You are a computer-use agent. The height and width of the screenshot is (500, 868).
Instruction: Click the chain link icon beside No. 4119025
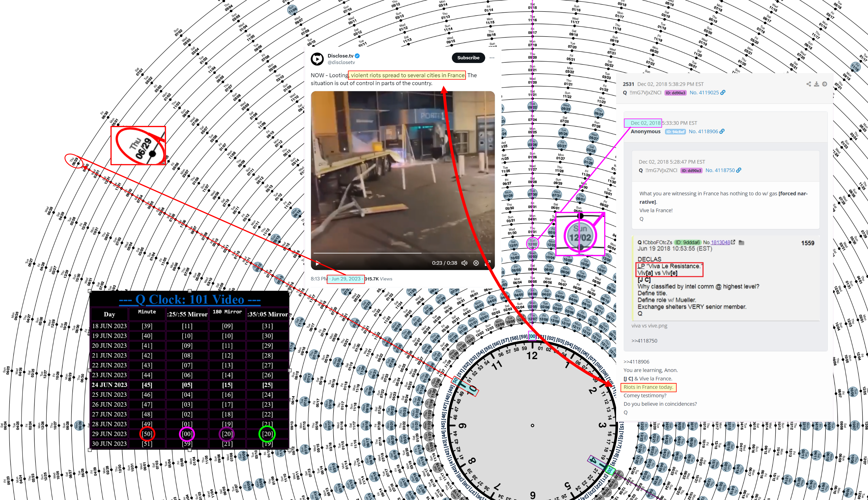pyautogui.click(x=723, y=92)
